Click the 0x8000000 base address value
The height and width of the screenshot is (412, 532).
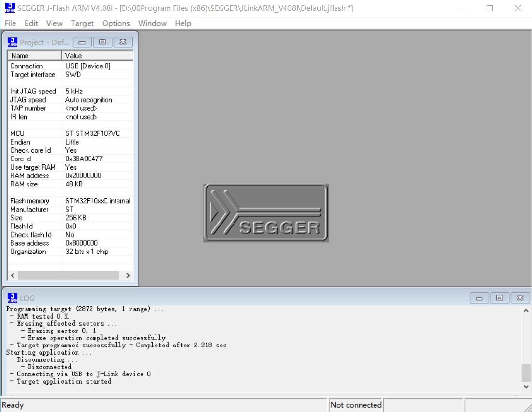(x=81, y=243)
